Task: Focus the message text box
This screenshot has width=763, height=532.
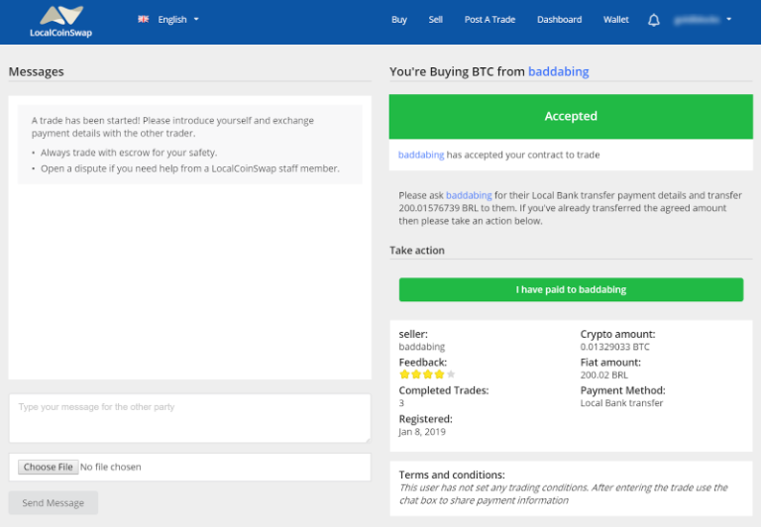Action: pyautogui.click(x=190, y=418)
